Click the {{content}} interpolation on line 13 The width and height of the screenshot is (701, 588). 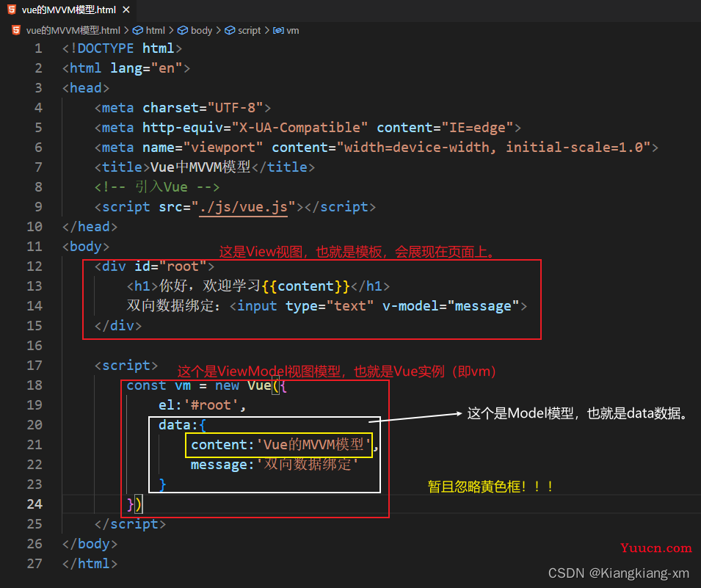[x=306, y=286]
